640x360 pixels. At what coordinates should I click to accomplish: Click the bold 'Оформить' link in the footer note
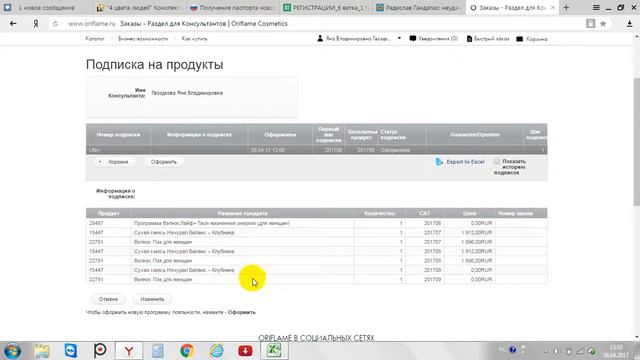242,312
